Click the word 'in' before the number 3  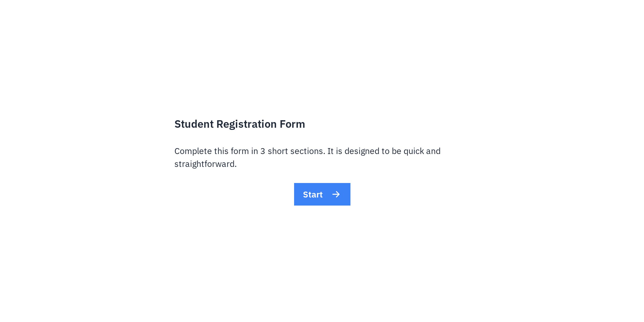point(254,151)
